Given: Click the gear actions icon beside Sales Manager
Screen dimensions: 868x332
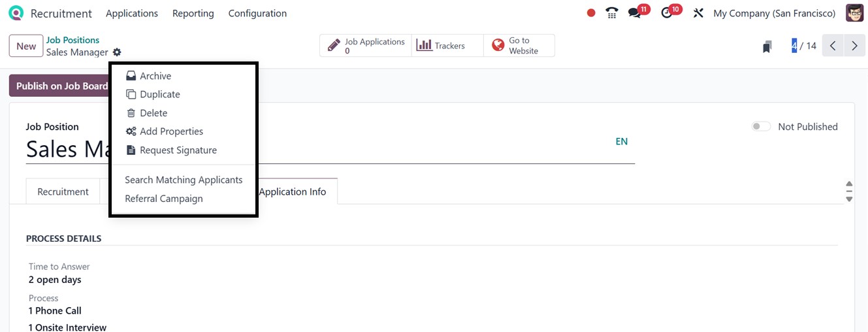Looking at the screenshot, I should (x=117, y=52).
